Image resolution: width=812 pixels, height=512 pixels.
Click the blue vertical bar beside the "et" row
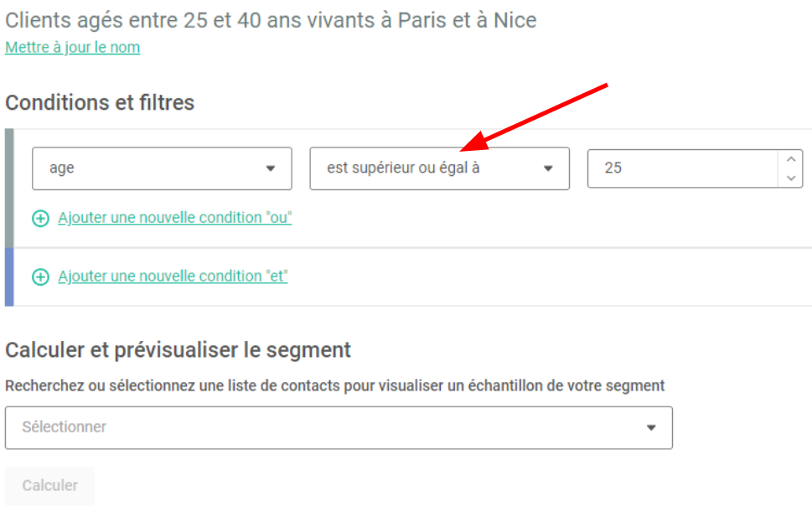pos(9,277)
